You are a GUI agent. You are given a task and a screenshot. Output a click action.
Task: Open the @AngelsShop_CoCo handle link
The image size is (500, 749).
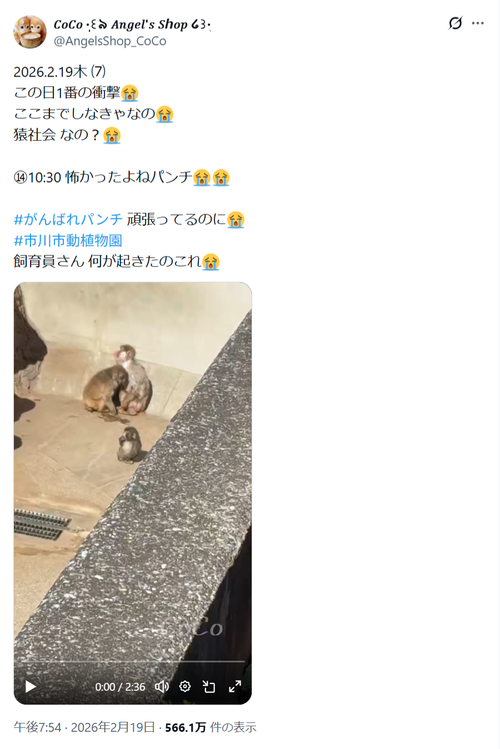[110, 41]
